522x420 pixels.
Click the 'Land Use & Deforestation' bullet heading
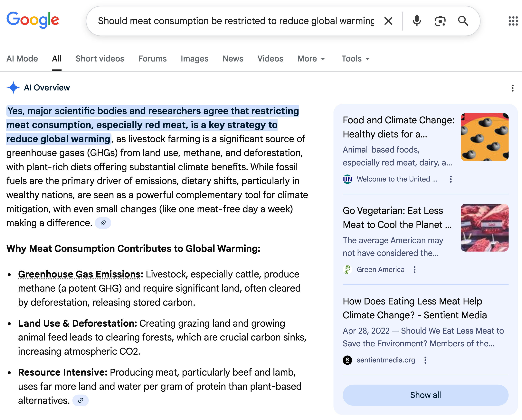coord(78,323)
